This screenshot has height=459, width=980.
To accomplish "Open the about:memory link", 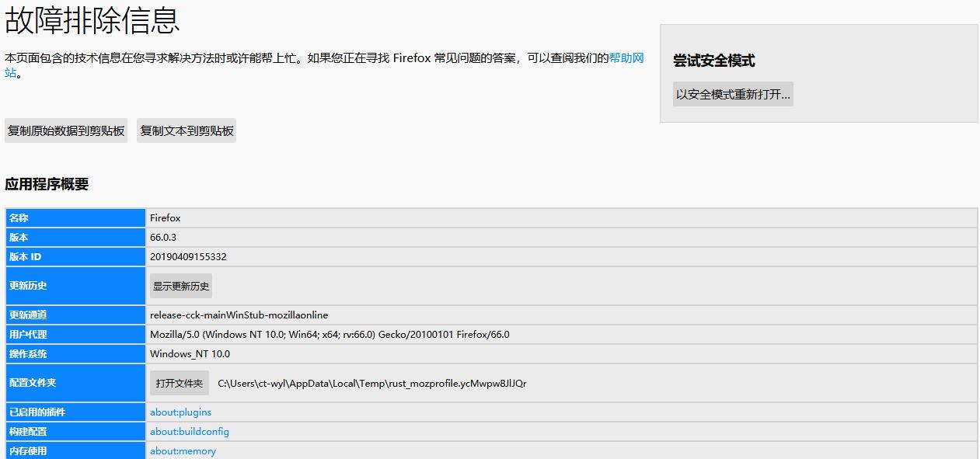I will (183, 451).
